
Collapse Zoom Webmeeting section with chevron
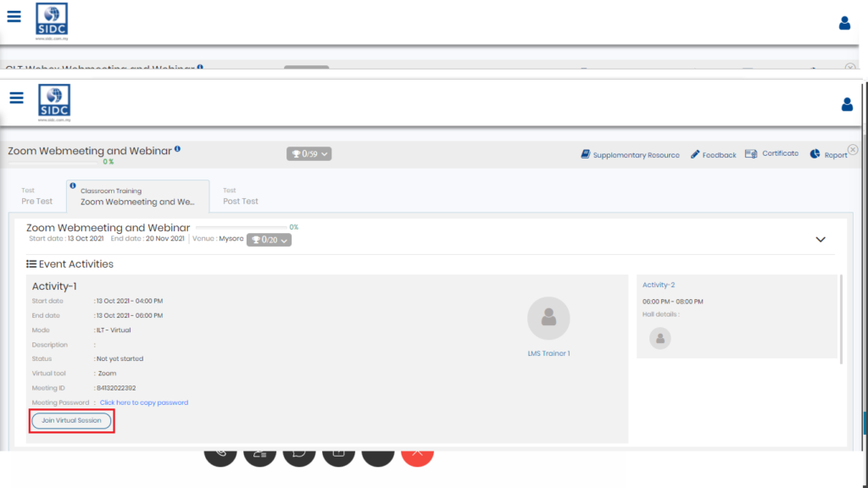(821, 240)
